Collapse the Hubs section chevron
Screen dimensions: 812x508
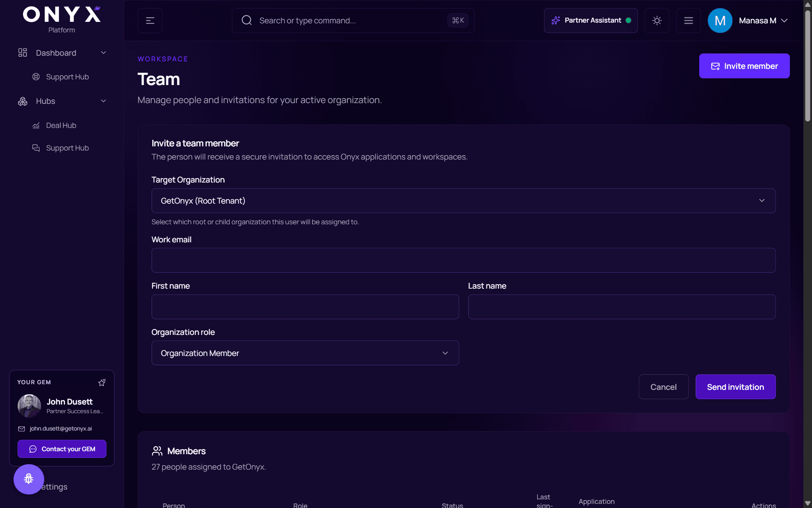[103, 101]
